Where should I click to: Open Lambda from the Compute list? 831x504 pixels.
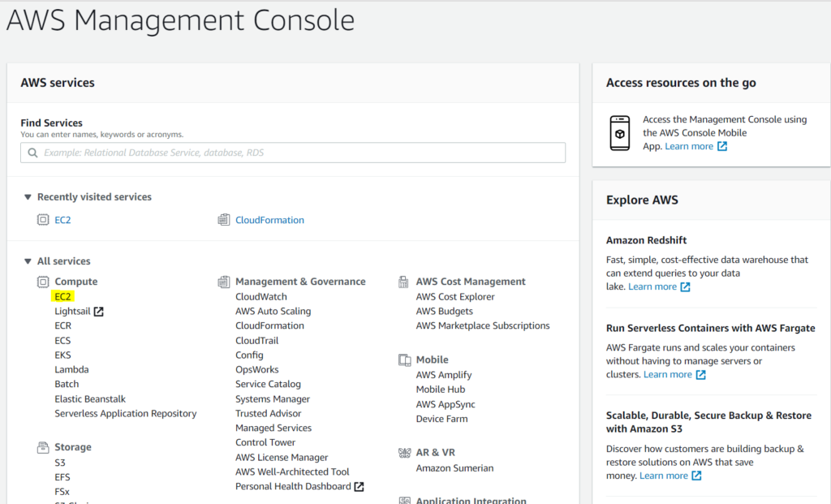(x=71, y=369)
